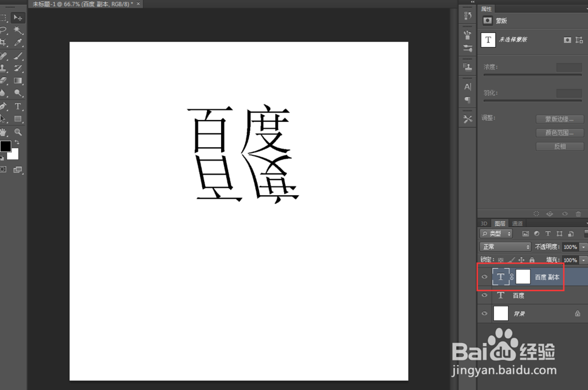Select the Hand tool
588x390 pixels.
tap(3, 132)
